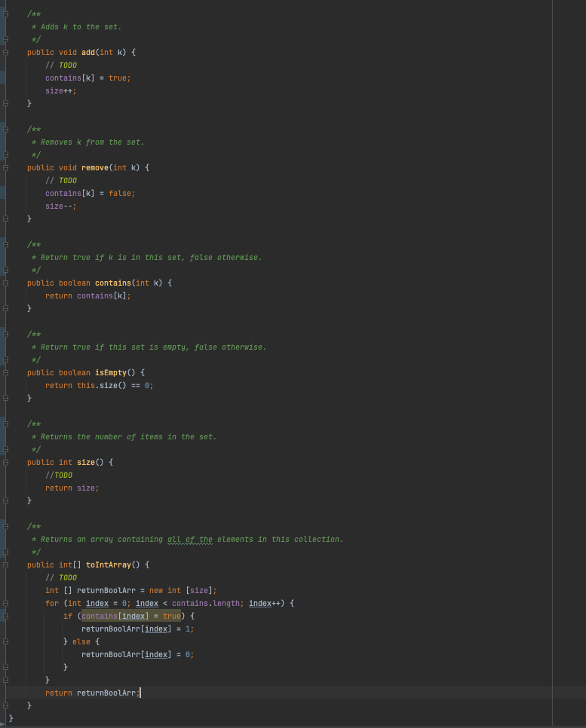Collapse the for loop block in toIntArray
This screenshot has width=586, height=728.
click(x=5, y=604)
